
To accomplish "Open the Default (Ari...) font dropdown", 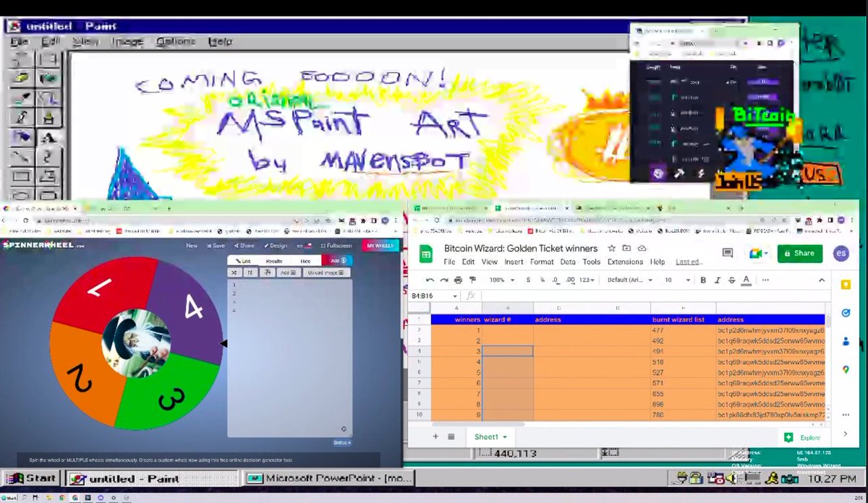I will (629, 280).
